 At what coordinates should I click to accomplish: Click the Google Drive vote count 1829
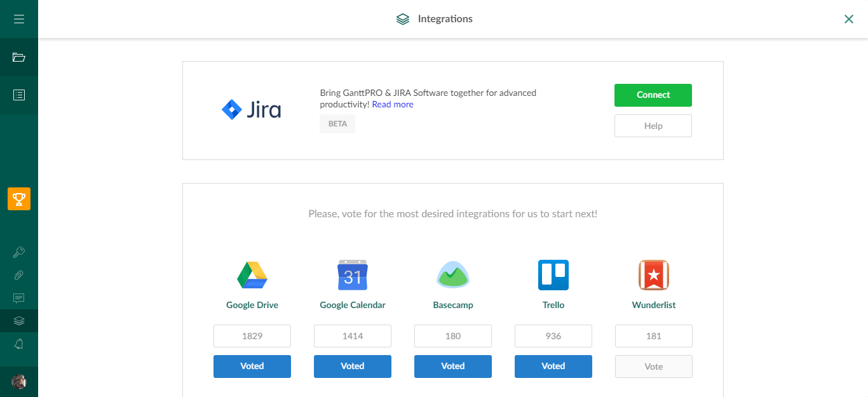click(x=252, y=336)
